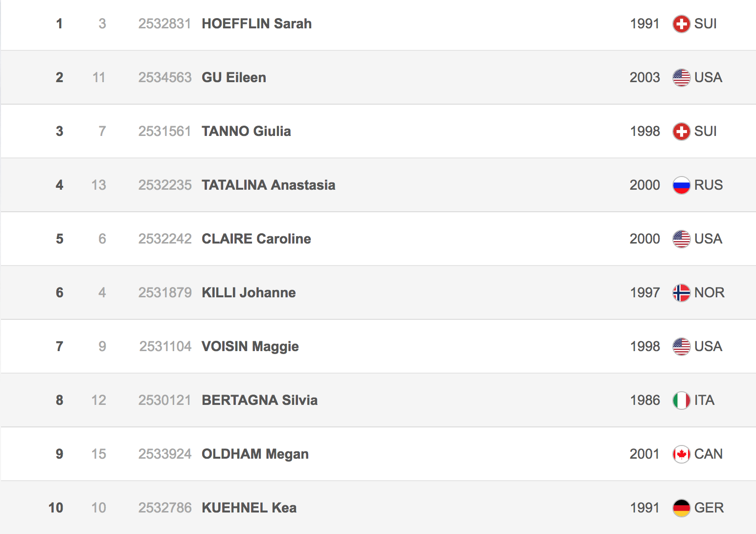Click KUEHNEL Kea's name in rank 10
The image size is (756, 534).
[x=249, y=508]
